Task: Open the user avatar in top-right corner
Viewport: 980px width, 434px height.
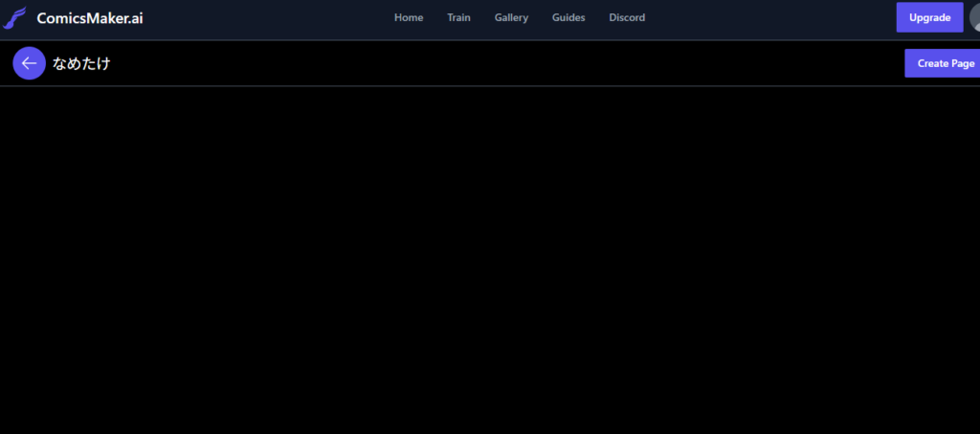Action: click(x=975, y=17)
